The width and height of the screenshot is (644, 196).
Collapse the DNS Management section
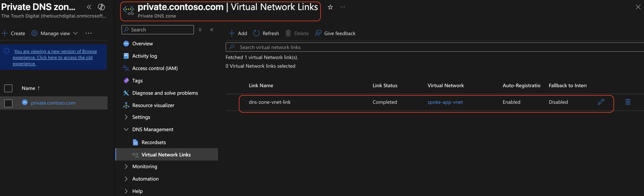point(126,129)
